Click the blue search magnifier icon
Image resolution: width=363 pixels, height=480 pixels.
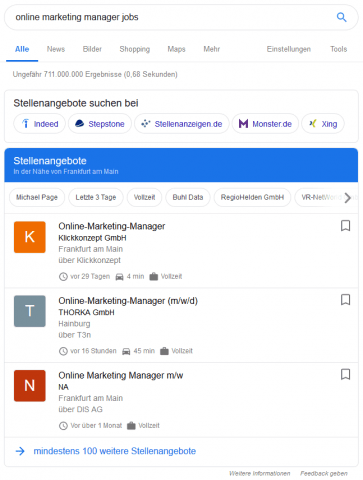pos(341,17)
